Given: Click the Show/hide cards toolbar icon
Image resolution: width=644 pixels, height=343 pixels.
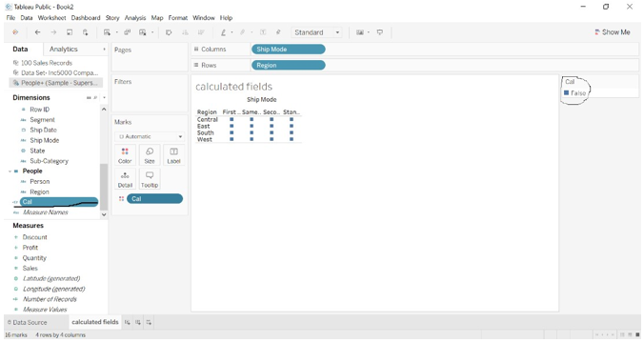Looking at the screenshot, I should click(x=360, y=32).
